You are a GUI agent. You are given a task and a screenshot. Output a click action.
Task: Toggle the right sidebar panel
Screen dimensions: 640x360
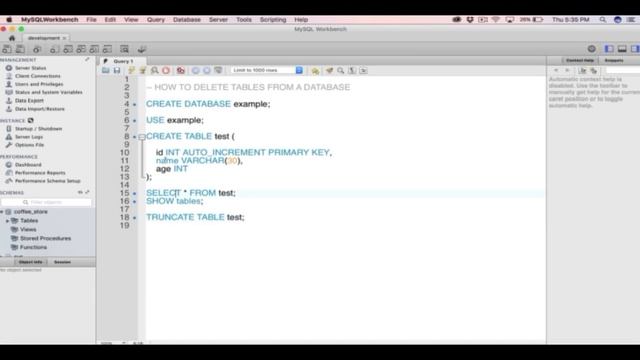tap(635, 49)
